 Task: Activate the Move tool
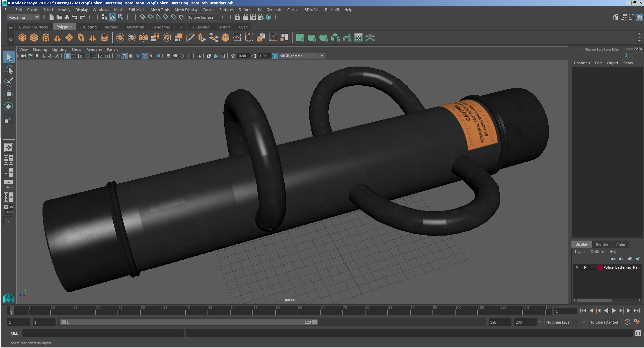[9, 95]
